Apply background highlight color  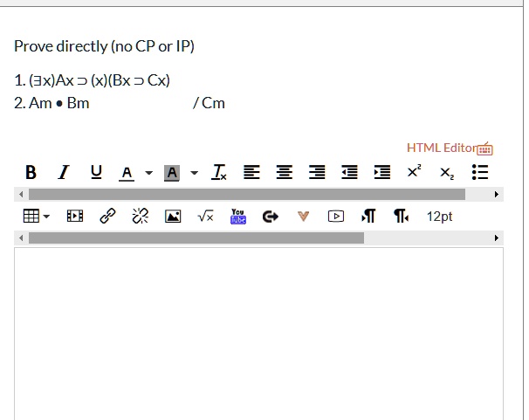172,173
